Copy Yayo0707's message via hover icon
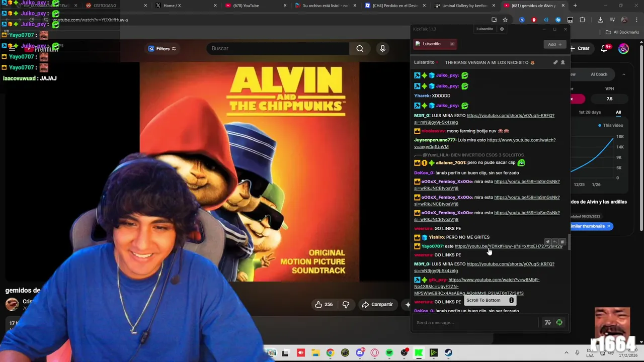 562,242
